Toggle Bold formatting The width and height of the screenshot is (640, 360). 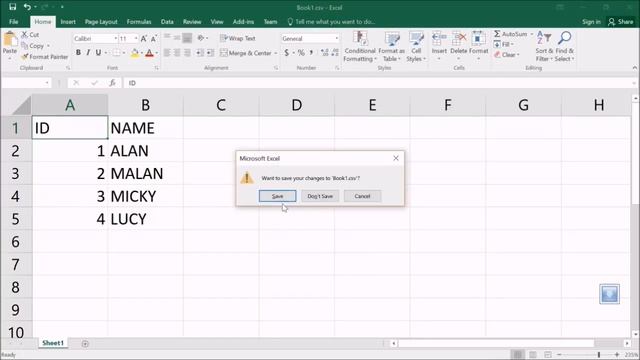point(78,53)
